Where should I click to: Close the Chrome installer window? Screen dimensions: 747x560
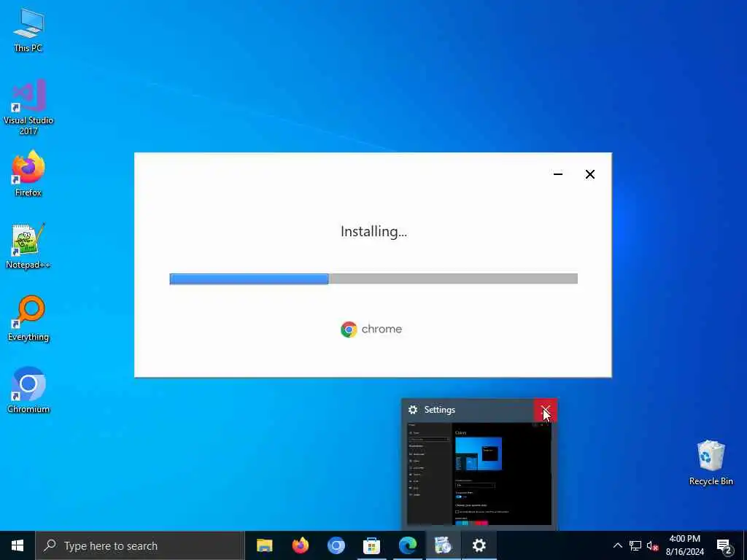click(x=589, y=174)
